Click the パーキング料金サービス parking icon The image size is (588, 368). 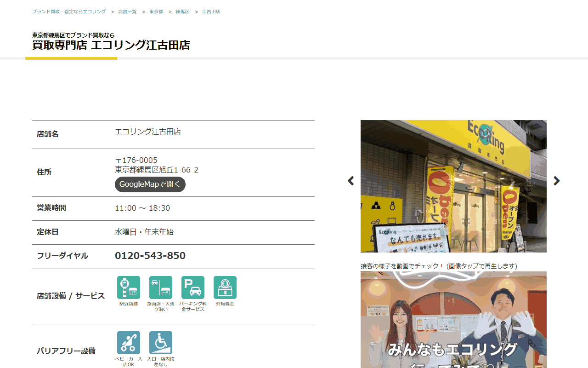tap(193, 287)
